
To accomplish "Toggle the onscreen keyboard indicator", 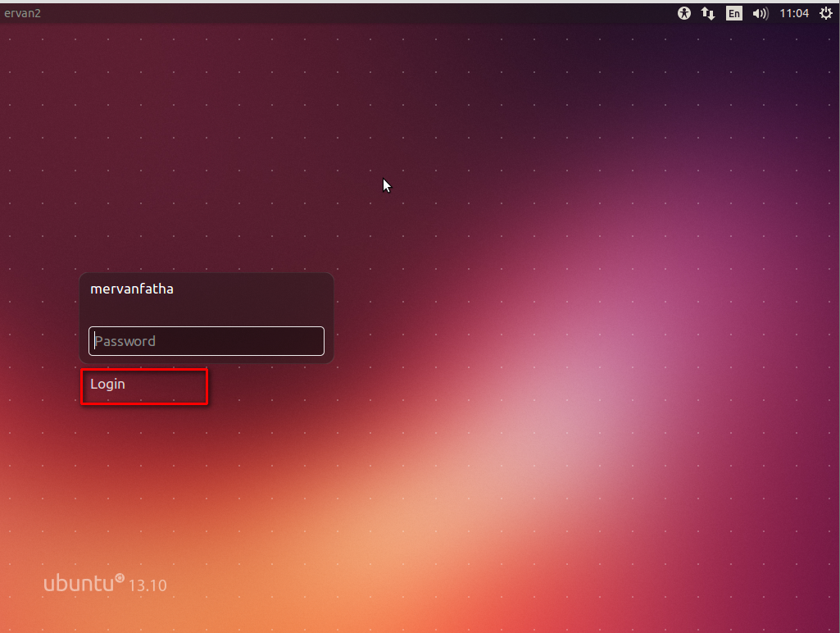I will pos(684,13).
